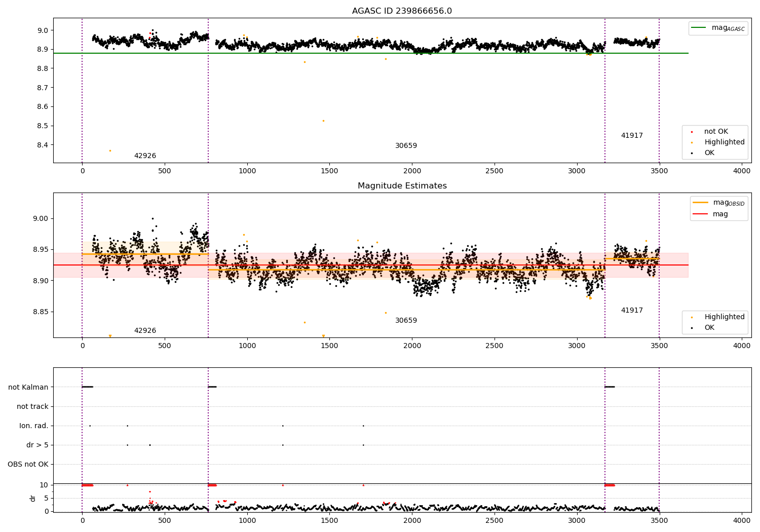Click the 'not OK' legend entry

[x=716, y=132]
